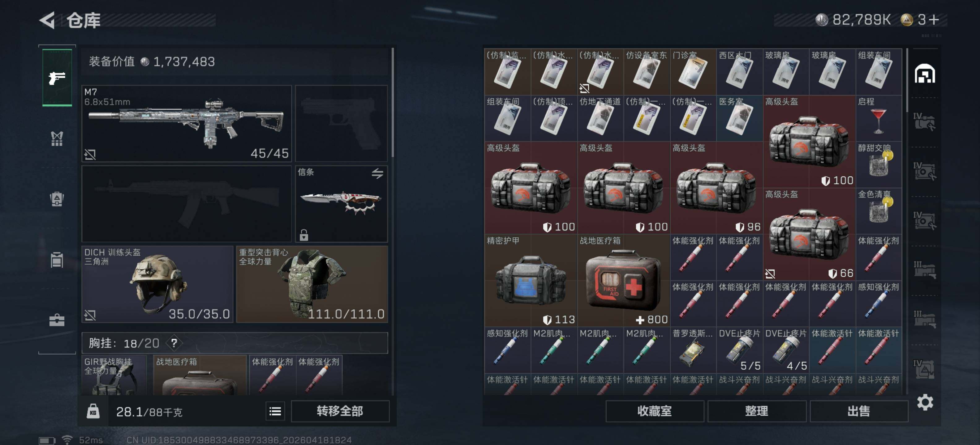The height and width of the screenshot is (445, 980).
Task: Expand the first III storage box on right sidebar
Action: [x=925, y=270]
